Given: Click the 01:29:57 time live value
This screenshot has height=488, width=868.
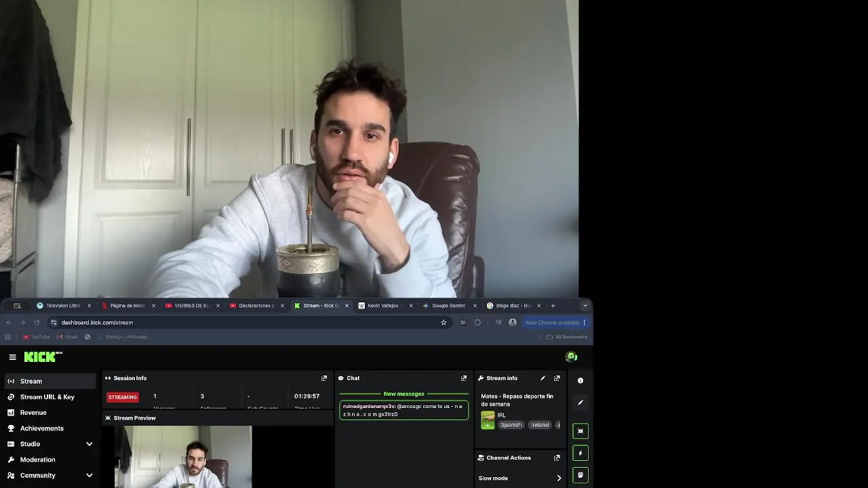Looking at the screenshot, I should click(x=307, y=396).
